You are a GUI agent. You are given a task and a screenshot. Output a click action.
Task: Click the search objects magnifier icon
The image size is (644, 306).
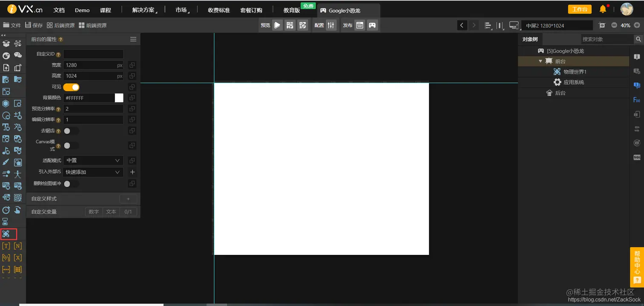[x=638, y=39]
